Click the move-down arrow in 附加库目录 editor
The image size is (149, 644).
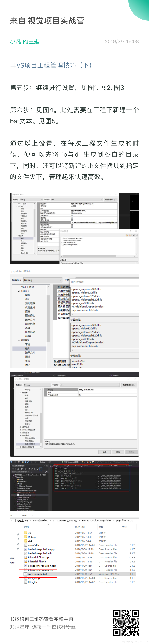[x=133, y=235]
